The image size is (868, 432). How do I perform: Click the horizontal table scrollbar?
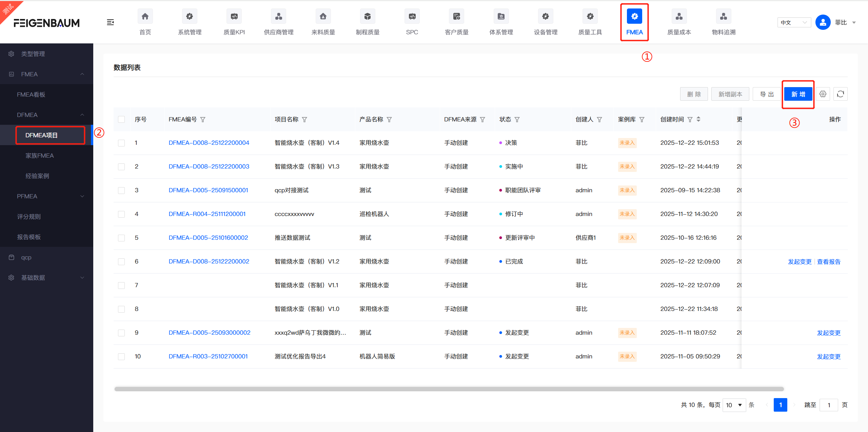(449, 389)
